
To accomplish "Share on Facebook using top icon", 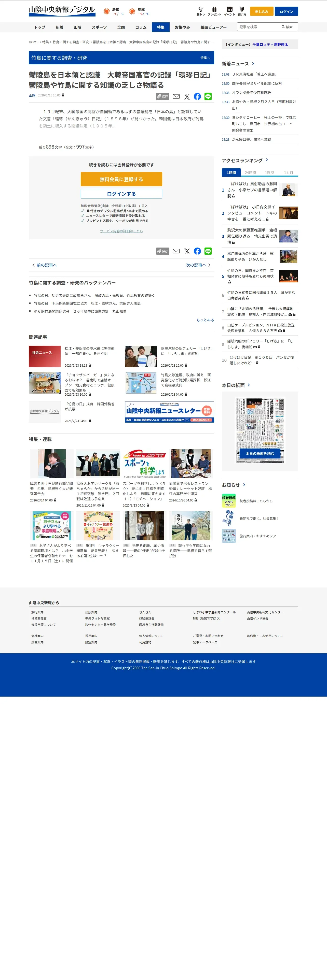I will pyautogui.click(x=197, y=96).
